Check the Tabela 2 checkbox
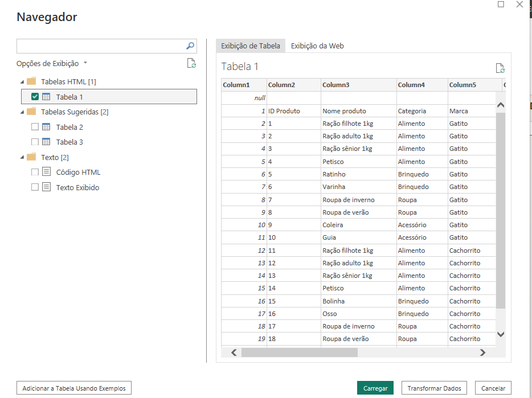 click(35, 127)
